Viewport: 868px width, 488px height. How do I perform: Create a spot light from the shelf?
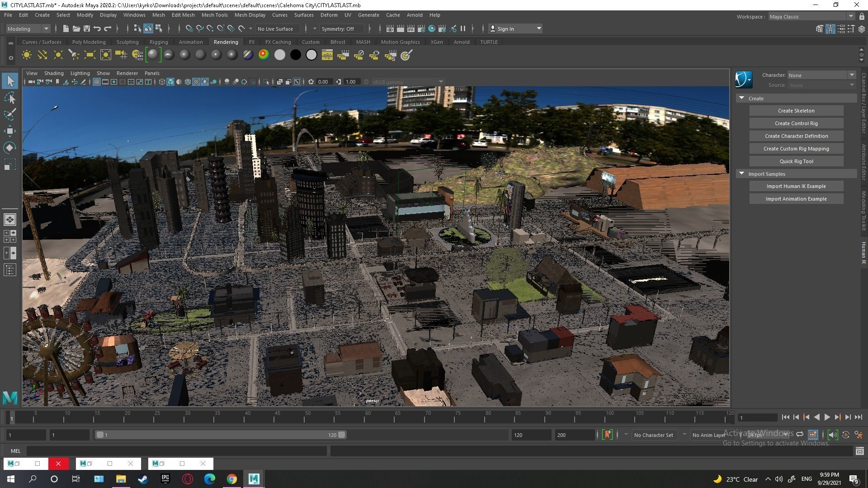click(x=74, y=55)
